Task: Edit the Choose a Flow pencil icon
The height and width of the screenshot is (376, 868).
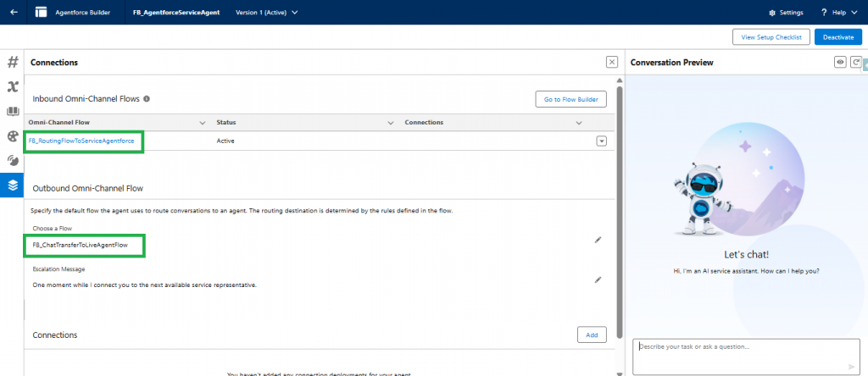Action: [598, 240]
